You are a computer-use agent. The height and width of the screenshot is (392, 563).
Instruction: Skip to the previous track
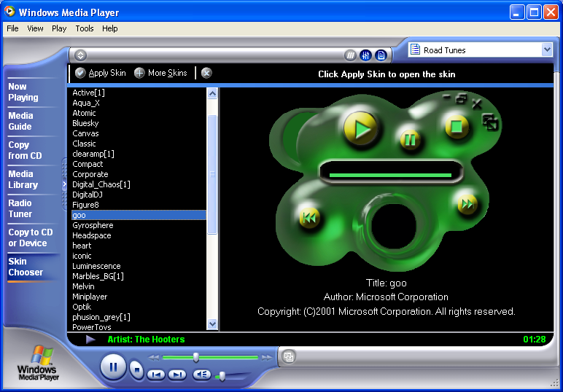pyautogui.click(x=155, y=375)
